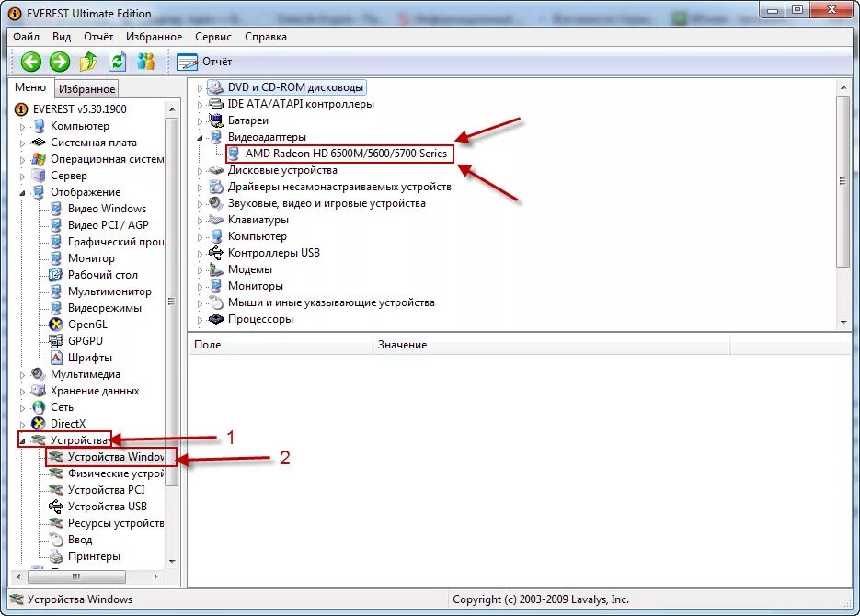Click the Сеть network icon
The height and width of the screenshot is (616, 860).
pyautogui.click(x=39, y=407)
